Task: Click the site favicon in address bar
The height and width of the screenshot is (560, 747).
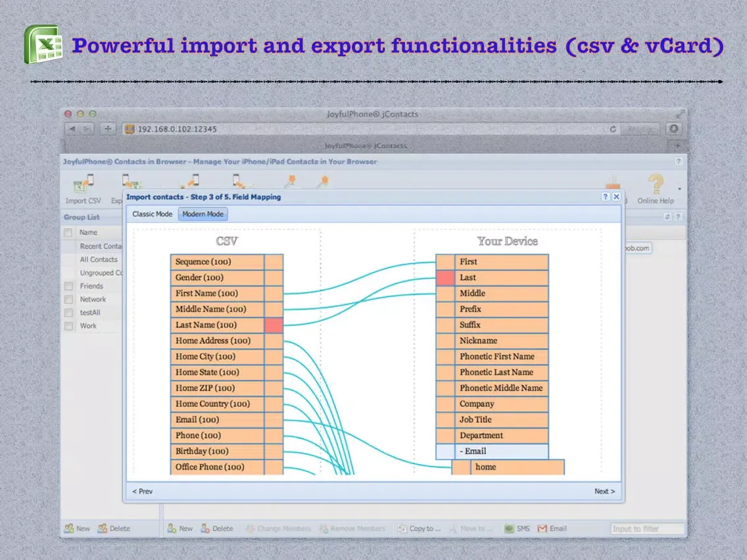Action: point(130,129)
